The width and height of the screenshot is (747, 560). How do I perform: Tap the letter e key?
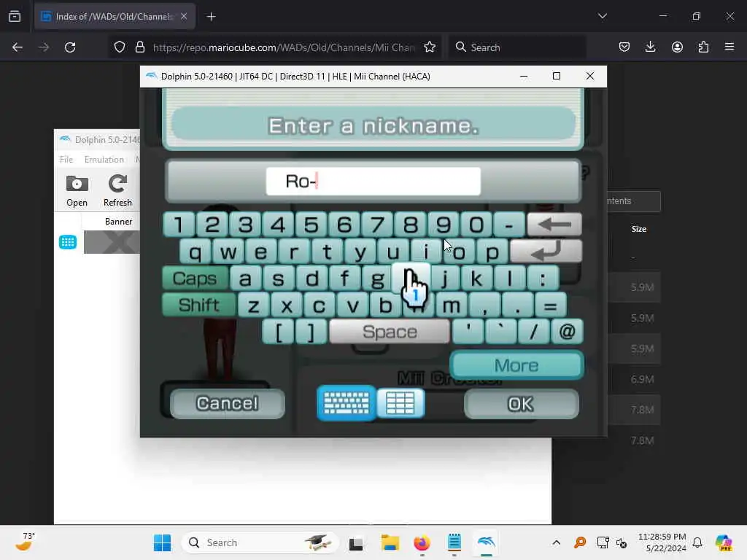click(260, 252)
